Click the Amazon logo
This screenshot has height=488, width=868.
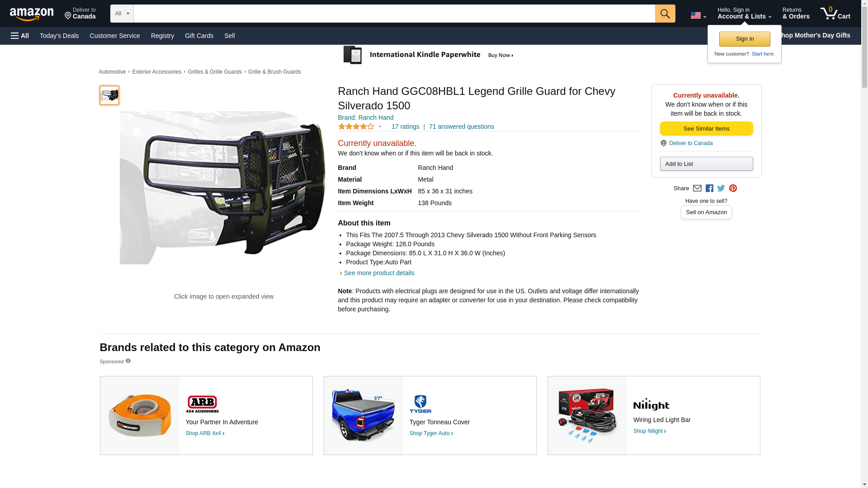32,14
